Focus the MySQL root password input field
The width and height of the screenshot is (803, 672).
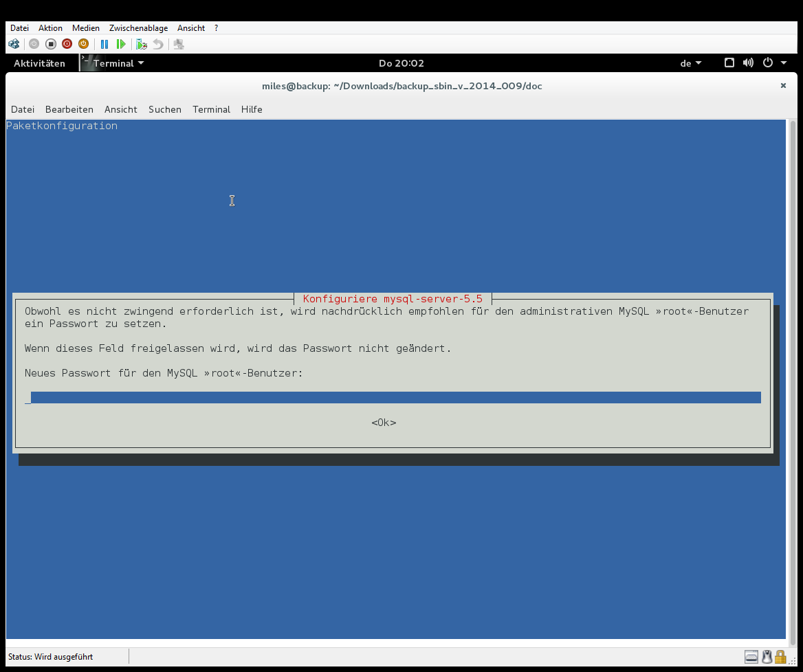(x=393, y=398)
